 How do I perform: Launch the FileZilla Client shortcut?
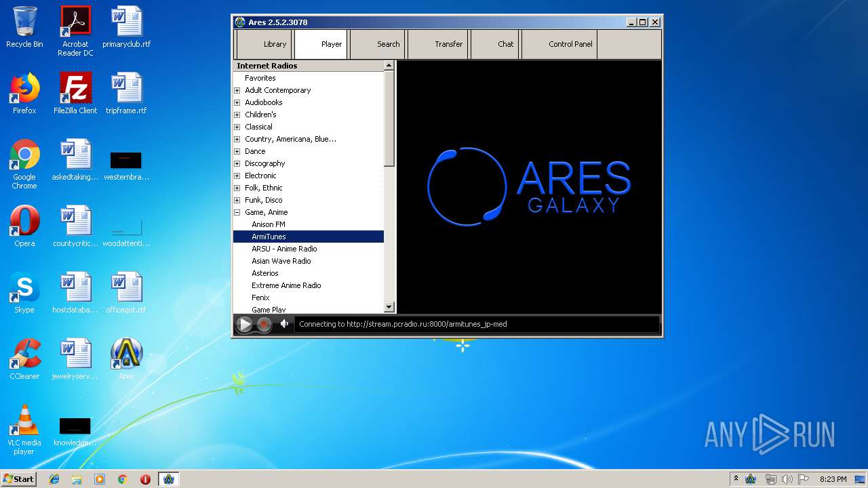coord(75,94)
